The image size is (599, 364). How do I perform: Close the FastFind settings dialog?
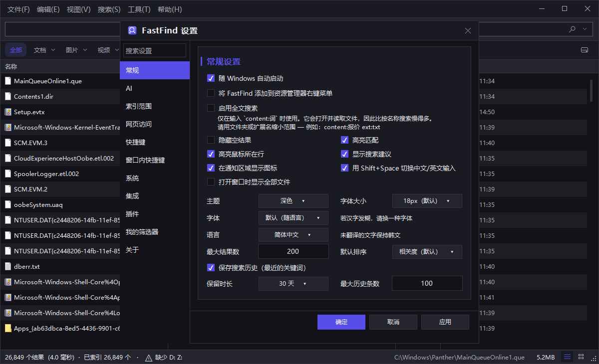point(468,30)
